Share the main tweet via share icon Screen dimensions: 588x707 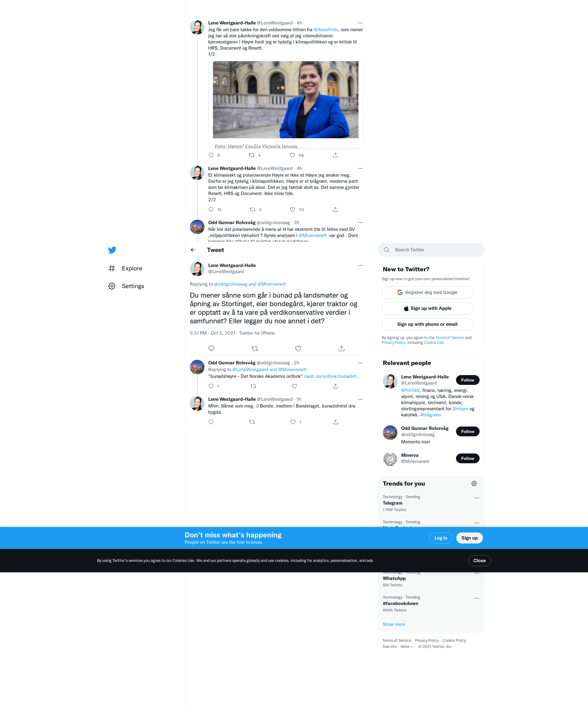tap(341, 348)
